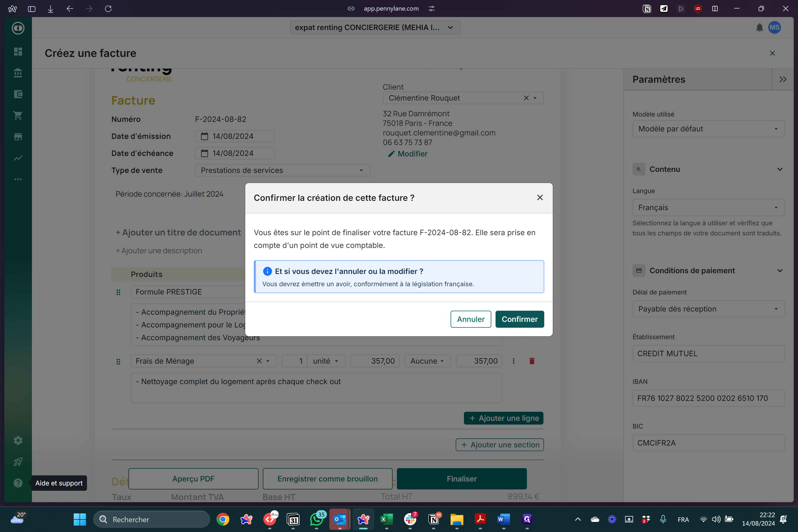Viewport: 798px width, 532px height.
Task: Open the help question mark icon
Action: click(18, 483)
